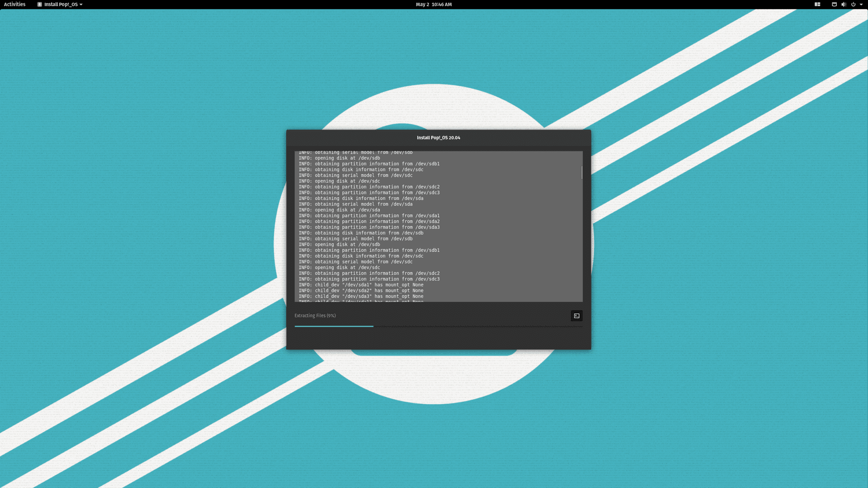
Task: Open the May 2 10:46 AM clock menu
Action: tap(434, 5)
